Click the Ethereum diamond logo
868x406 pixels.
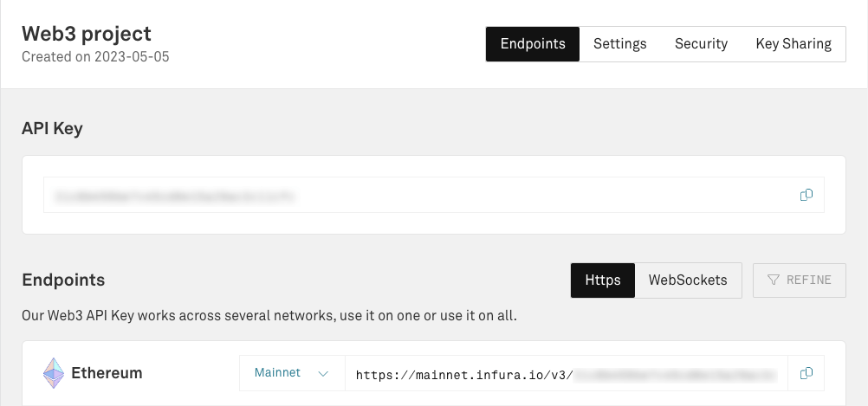(x=54, y=373)
